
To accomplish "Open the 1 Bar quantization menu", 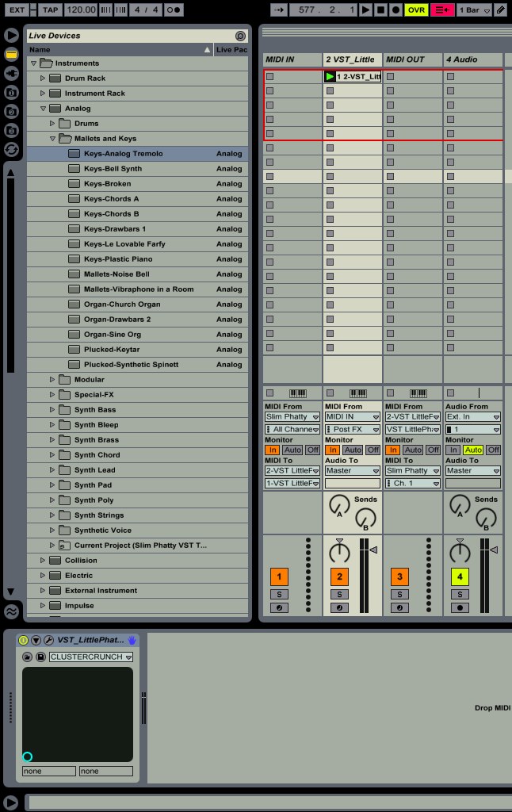I will (x=473, y=10).
